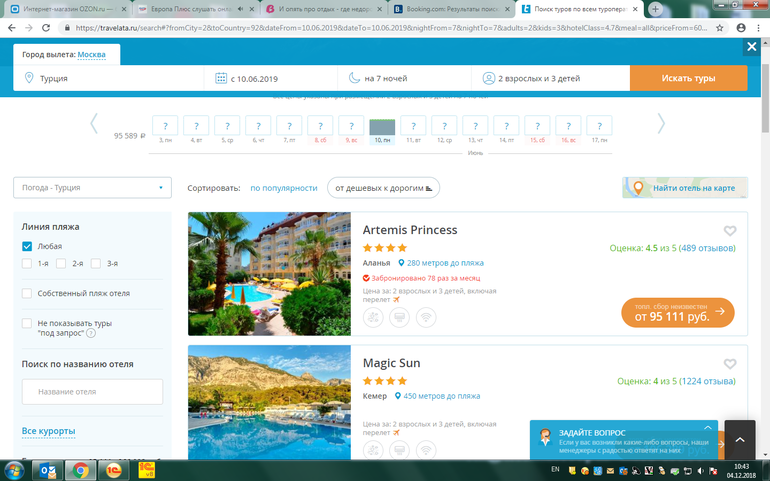Open the Все курорты link

pyautogui.click(x=48, y=431)
